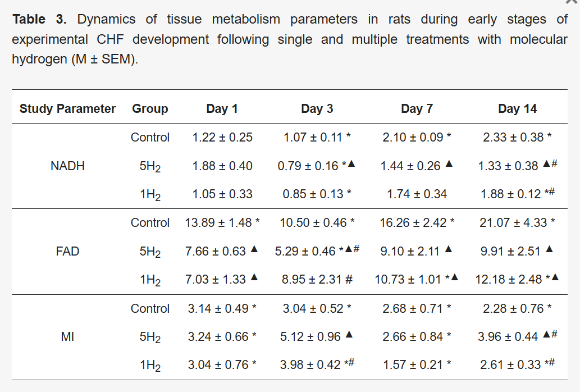Click the 'Study Parameter' column header
The height and width of the screenshot is (392, 580).
67,109
